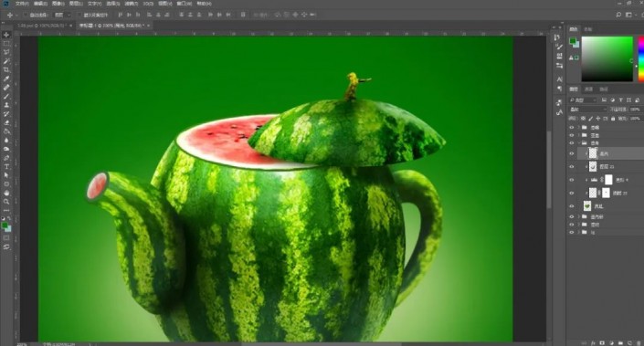Expand the topmost layer group folder
This screenshot has width=644, height=346.
pyautogui.click(x=579, y=128)
